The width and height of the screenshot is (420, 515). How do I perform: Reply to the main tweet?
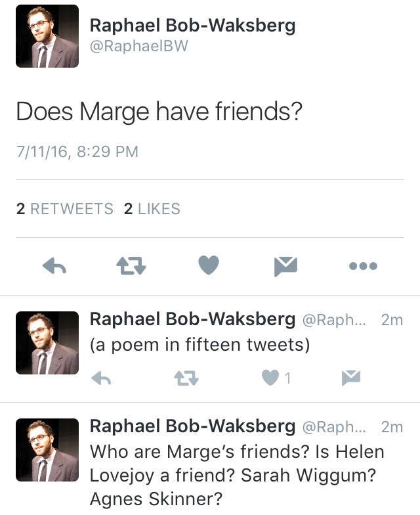coord(56,266)
